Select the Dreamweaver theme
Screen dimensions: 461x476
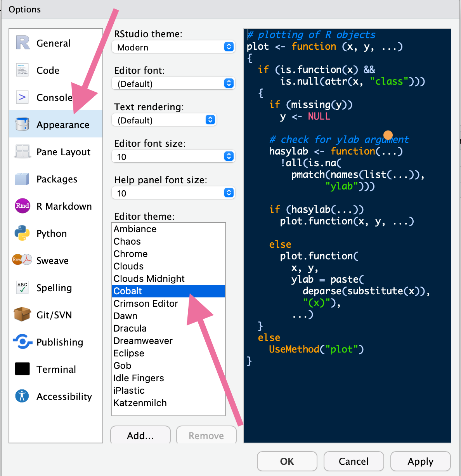(x=168, y=341)
